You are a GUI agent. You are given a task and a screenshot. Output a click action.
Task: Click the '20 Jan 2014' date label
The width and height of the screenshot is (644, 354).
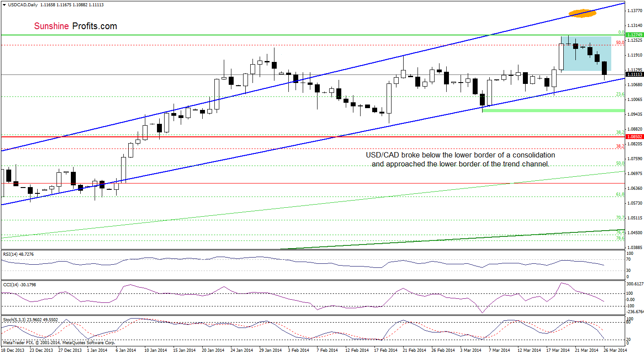coord(213,350)
